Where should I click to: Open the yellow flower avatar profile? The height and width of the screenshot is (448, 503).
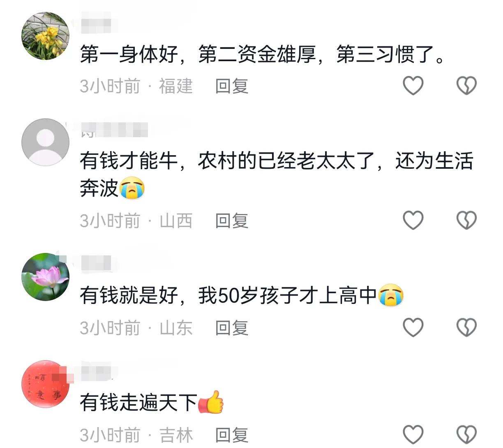pyautogui.click(x=45, y=36)
